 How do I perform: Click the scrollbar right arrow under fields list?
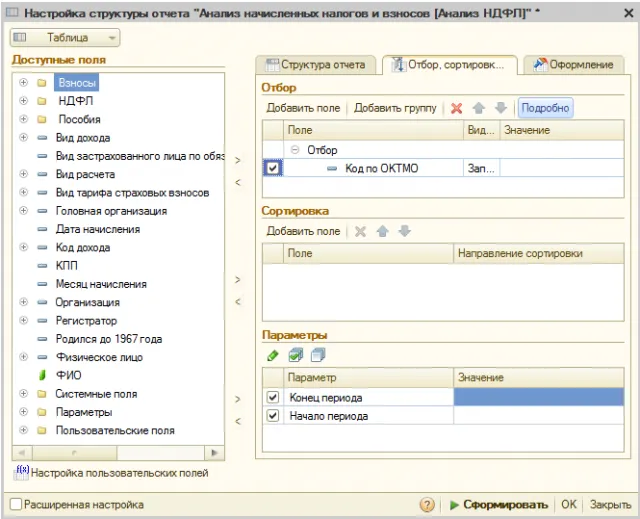(x=214, y=452)
